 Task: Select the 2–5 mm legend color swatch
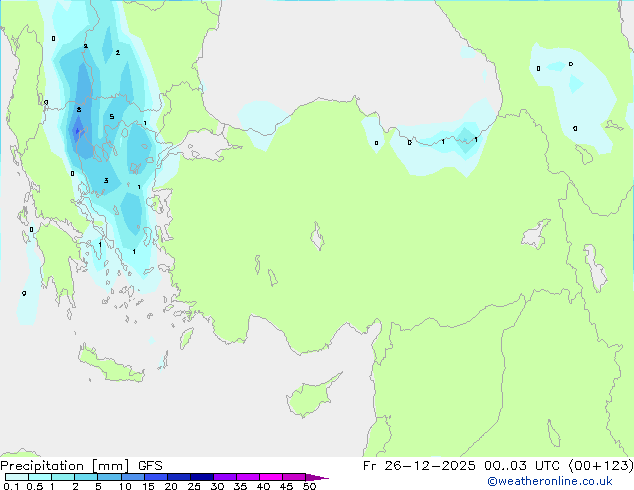86,477
